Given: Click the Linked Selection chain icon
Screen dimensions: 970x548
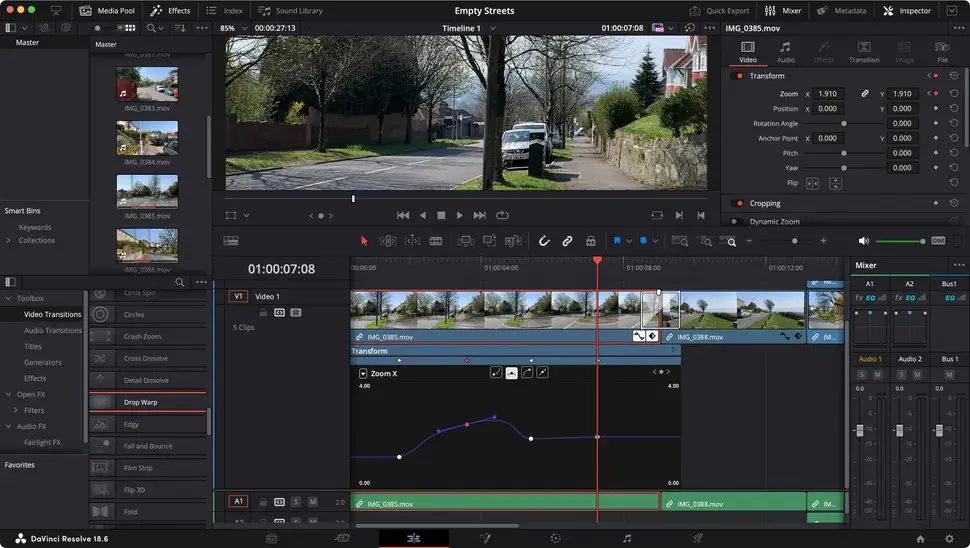Looking at the screenshot, I should (x=567, y=241).
